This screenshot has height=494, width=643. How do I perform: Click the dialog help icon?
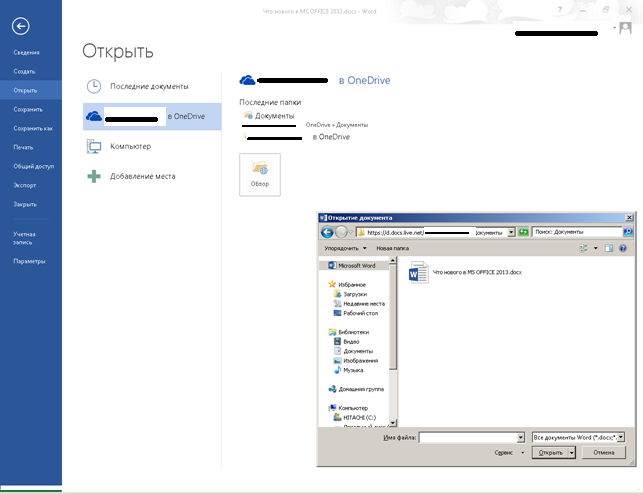(x=623, y=248)
